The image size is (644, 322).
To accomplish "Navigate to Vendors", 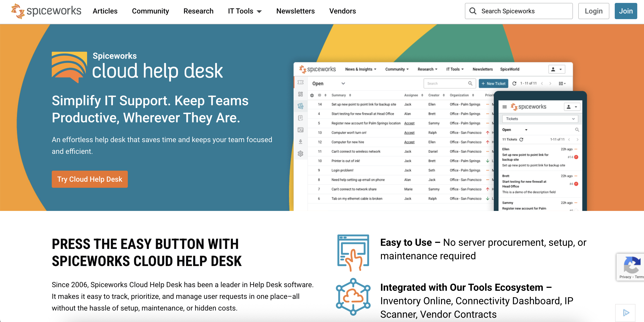I will tap(342, 11).
